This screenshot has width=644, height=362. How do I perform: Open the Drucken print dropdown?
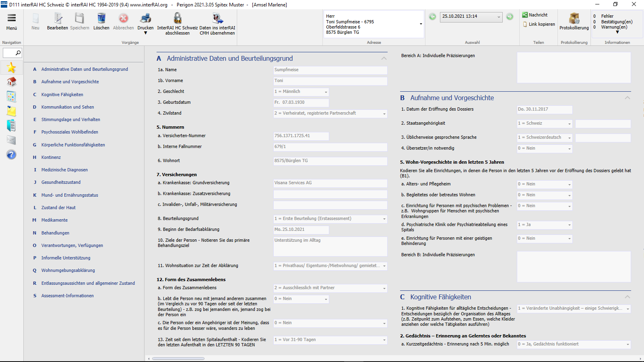point(145,33)
